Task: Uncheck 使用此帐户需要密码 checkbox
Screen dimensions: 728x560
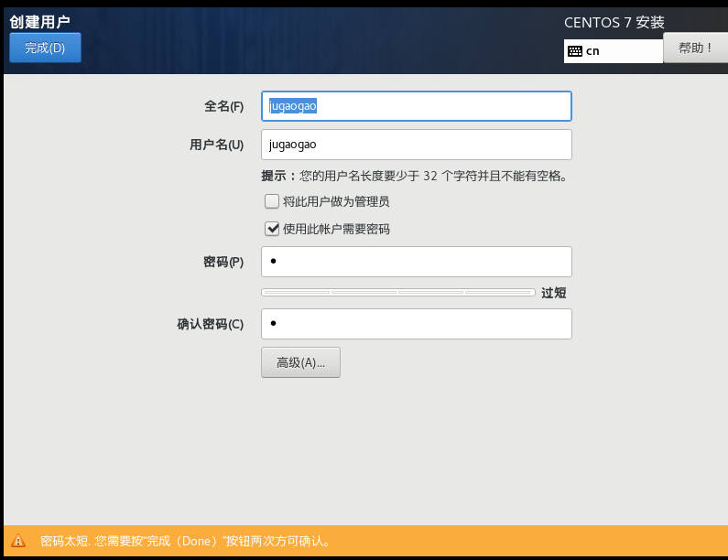Action: click(x=272, y=229)
